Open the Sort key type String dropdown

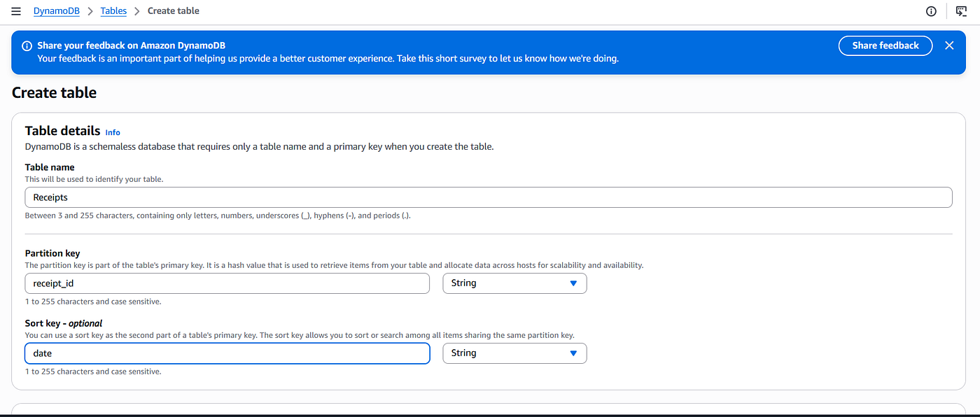pyautogui.click(x=514, y=353)
